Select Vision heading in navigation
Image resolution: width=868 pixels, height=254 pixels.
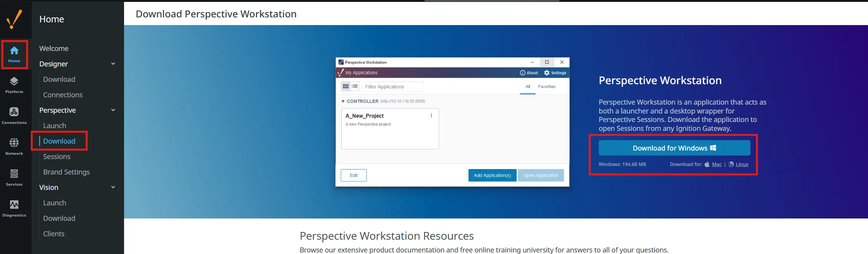pyautogui.click(x=49, y=187)
